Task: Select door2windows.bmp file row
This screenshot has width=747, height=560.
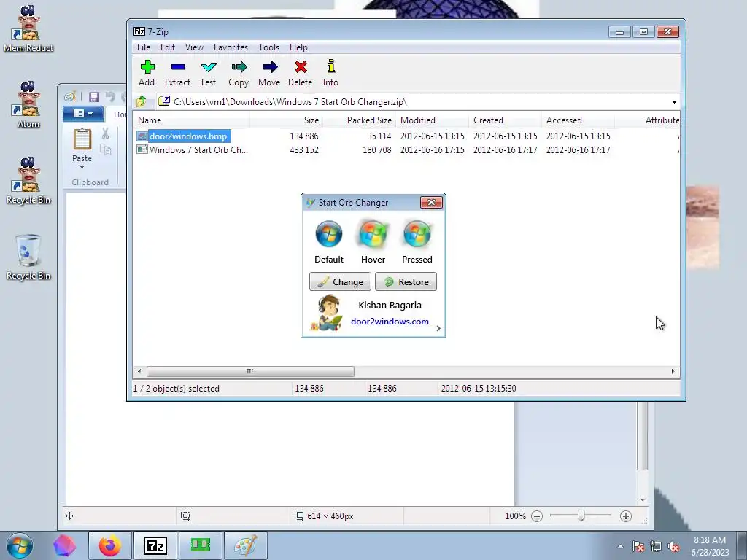Action: [x=406, y=136]
